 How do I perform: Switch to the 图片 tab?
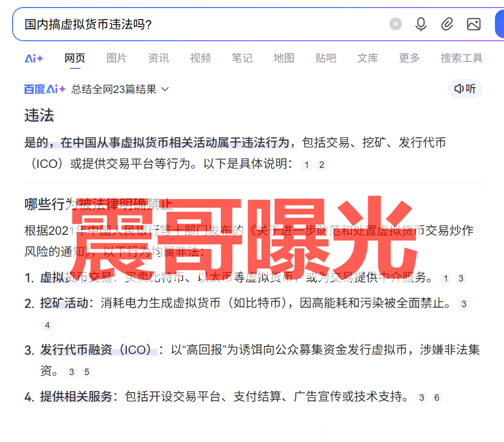[x=116, y=58]
